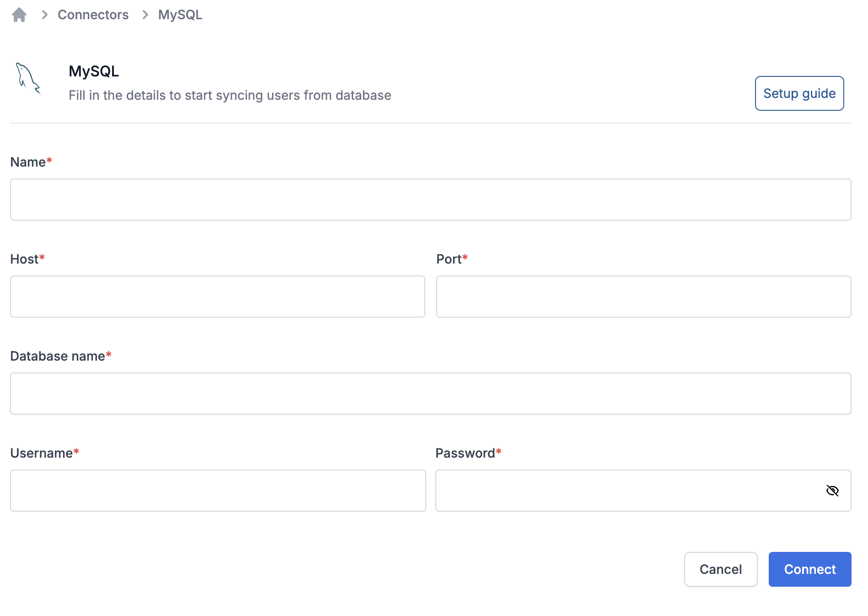The width and height of the screenshot is (868, 616).
Task: Open the Setup guide
Action: pos(799,93)
